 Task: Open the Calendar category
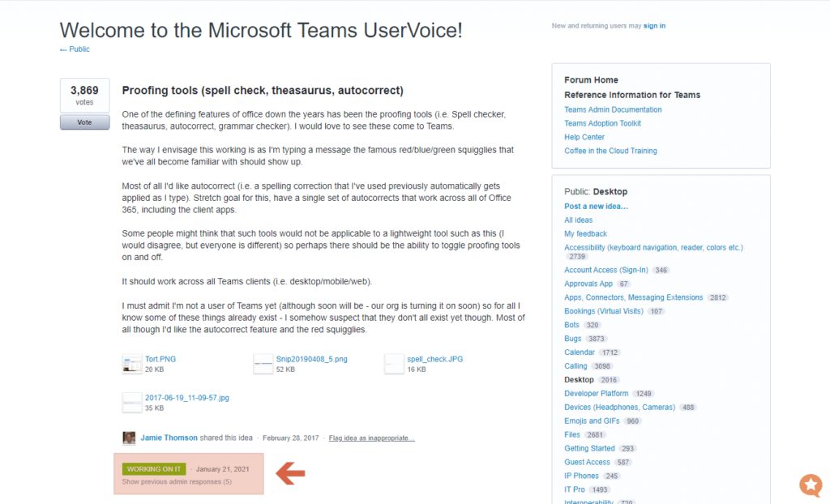click(579, 352)
